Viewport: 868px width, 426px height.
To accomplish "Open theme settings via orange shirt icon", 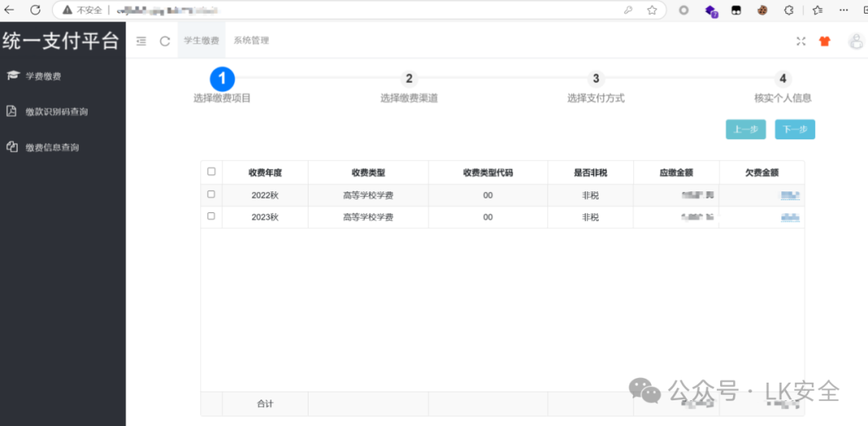I will [825, 41].
